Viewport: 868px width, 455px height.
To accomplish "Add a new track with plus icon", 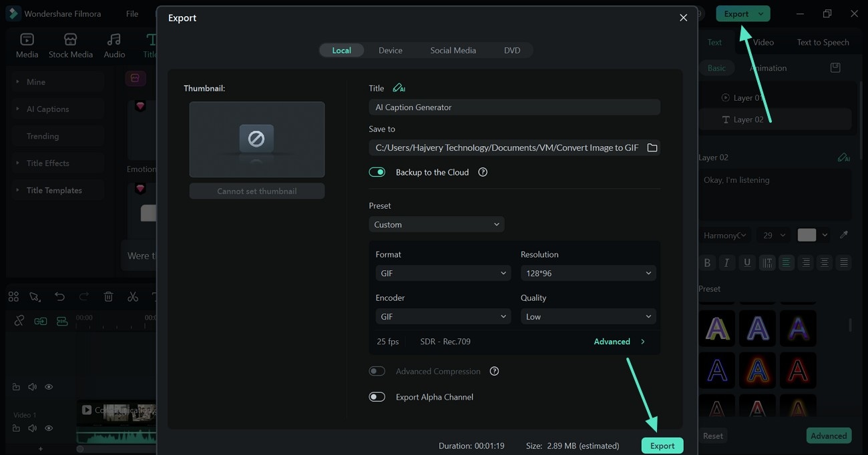I will tap(40, 449).
